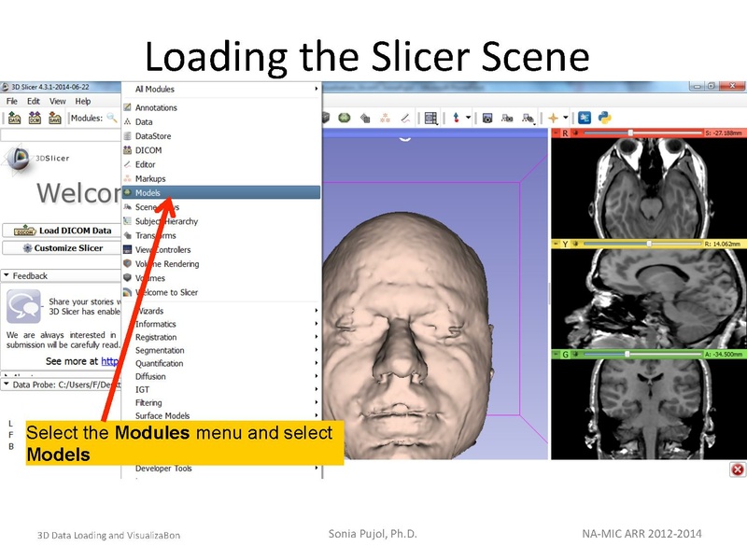Click the Load Data toolbar icon

click(14, 118)
